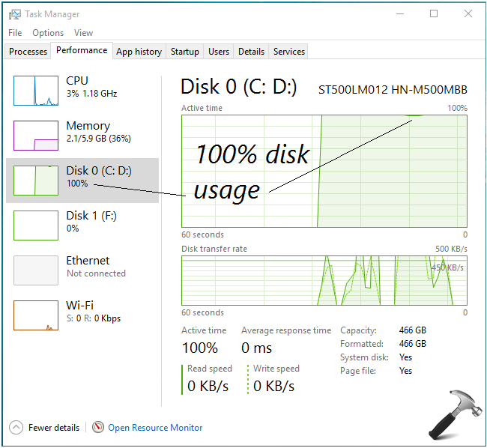Maximize the Task Manager window

(434, 13)
